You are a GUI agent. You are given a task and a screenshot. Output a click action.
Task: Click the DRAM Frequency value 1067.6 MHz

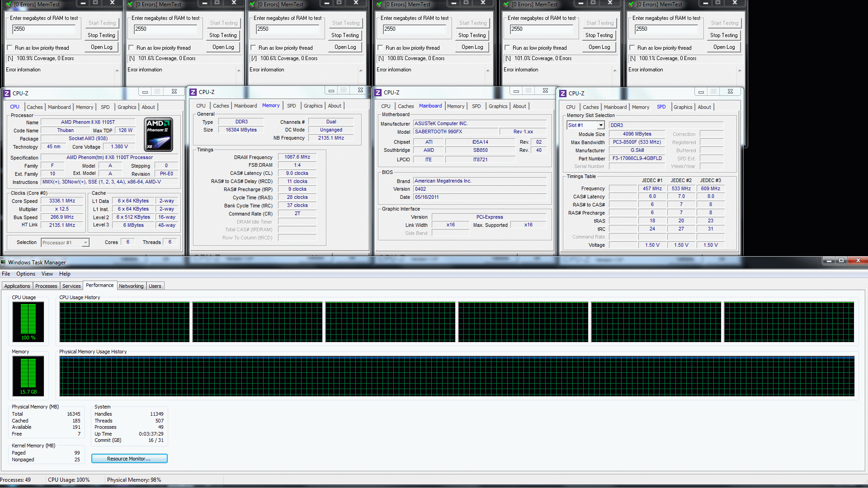click(x=297, y=157)
